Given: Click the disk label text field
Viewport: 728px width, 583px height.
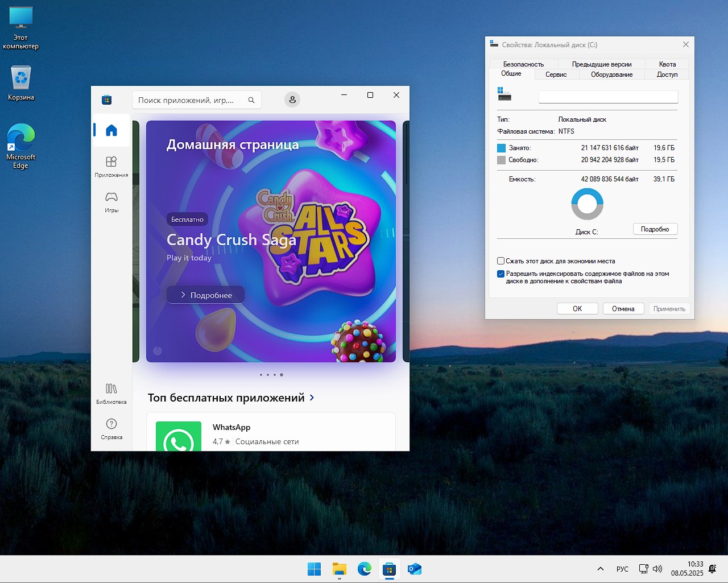Looking at the screenshot, I should tap(608, 97).
